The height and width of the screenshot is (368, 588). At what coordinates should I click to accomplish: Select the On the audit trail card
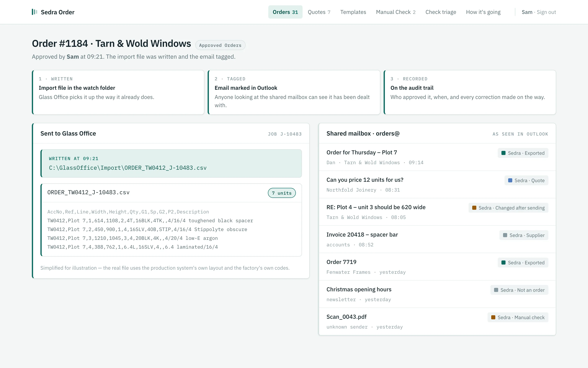click(x=470, y=92)
